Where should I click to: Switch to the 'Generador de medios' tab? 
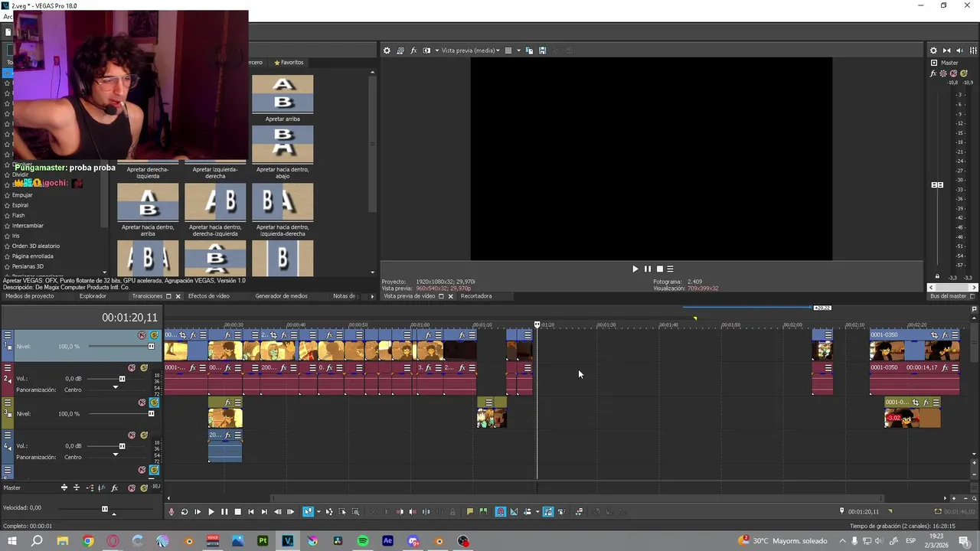(x=281, y=296)
